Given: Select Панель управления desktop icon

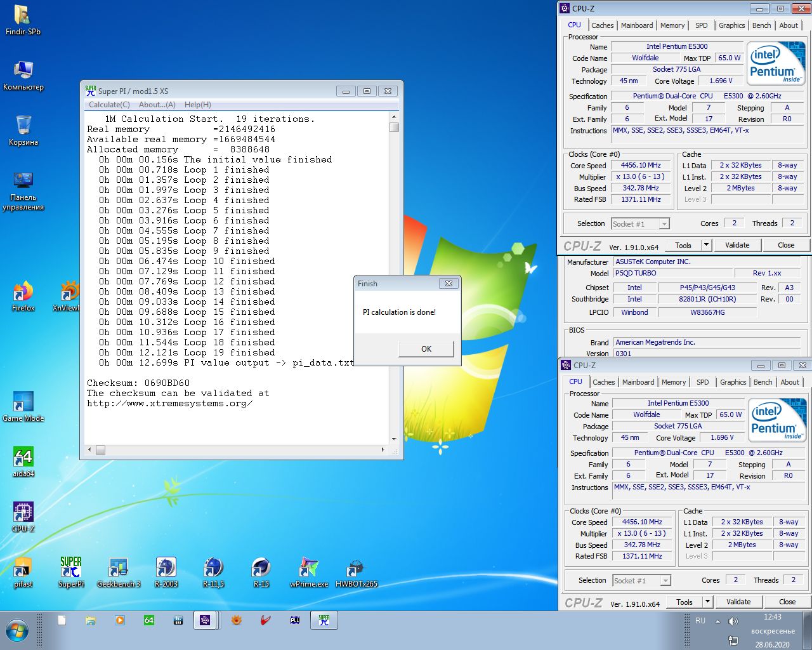Looking at the screenshot, I should 23,190.
